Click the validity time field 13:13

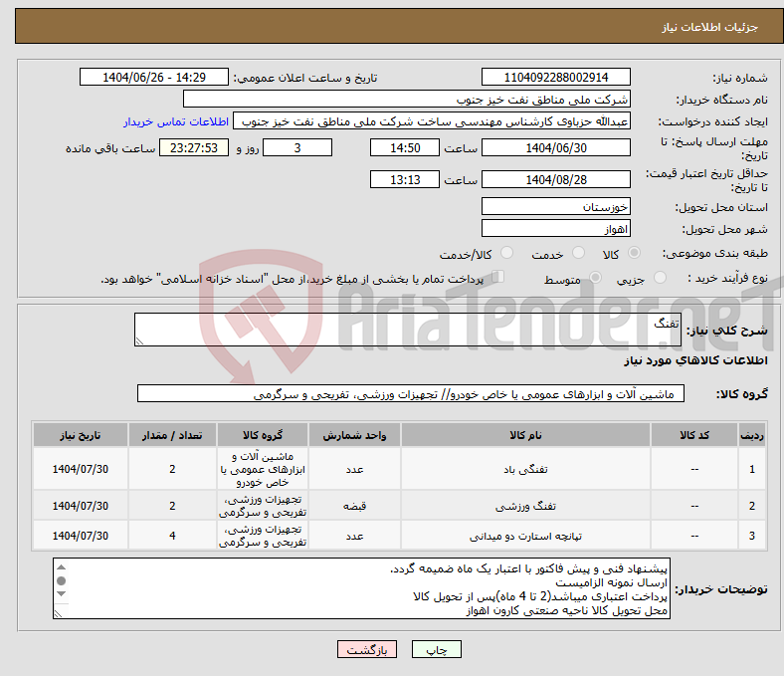pyautogui.click(x=405, y=179)
